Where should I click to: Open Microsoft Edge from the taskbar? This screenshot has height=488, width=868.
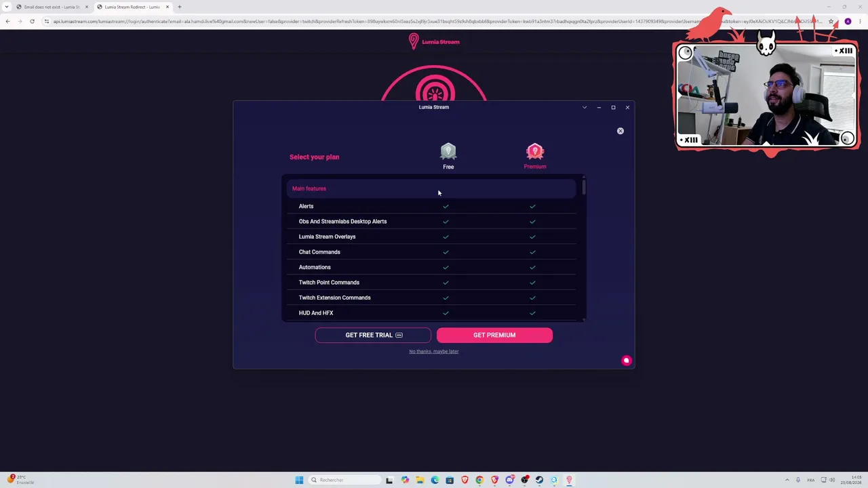435,480
